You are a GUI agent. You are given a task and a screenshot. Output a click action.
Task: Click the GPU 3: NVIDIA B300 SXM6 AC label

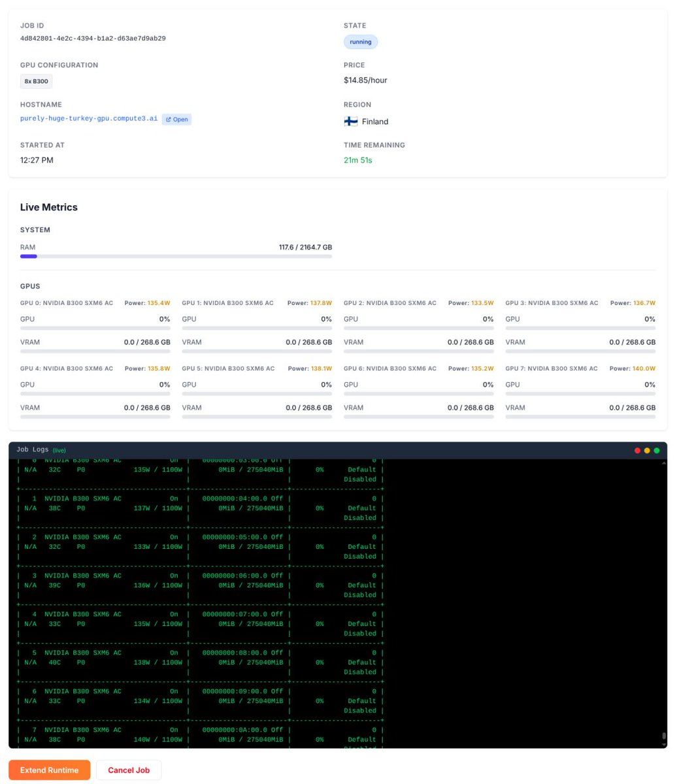tap(552, 303)
